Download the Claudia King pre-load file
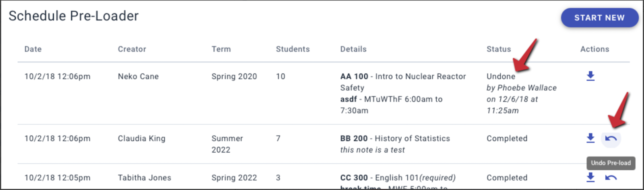This screenshot has width=644, height=190. [x=590, y=138]
